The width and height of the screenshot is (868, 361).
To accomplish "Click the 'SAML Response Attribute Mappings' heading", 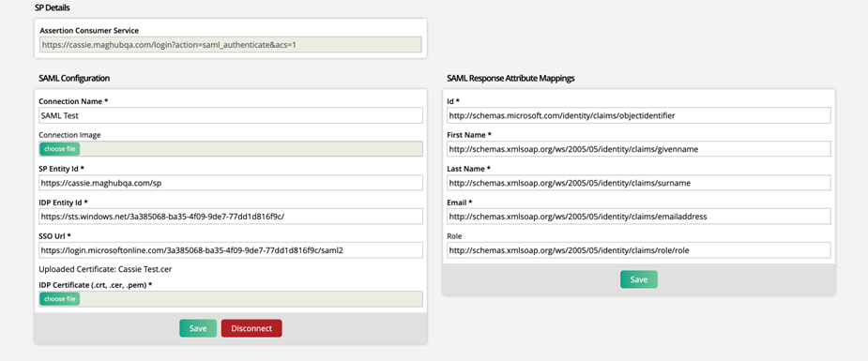I will tap(510, 79).
